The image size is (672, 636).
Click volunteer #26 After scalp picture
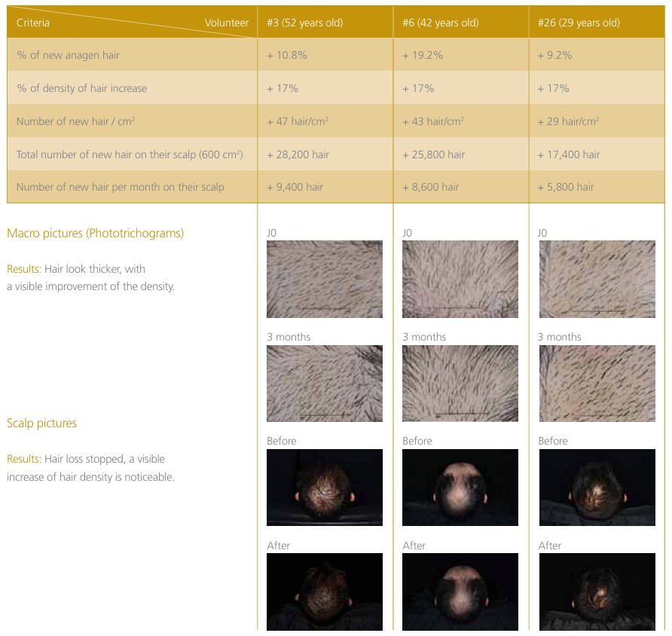[x=597, y=592]
